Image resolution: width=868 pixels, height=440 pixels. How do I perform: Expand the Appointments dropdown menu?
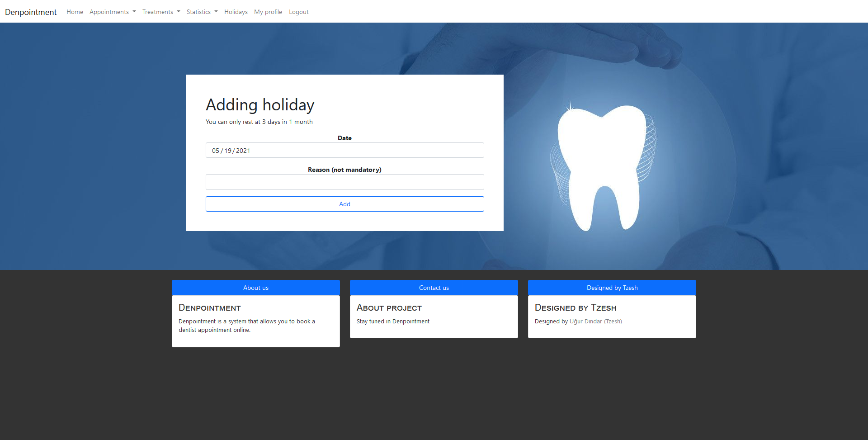(x=113, y=12)
